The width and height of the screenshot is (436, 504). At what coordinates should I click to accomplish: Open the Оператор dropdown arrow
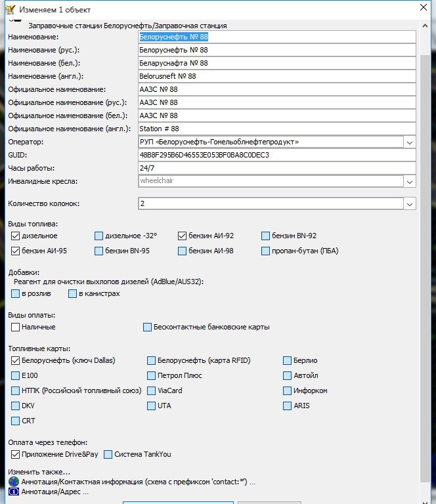tap(410, 142)
